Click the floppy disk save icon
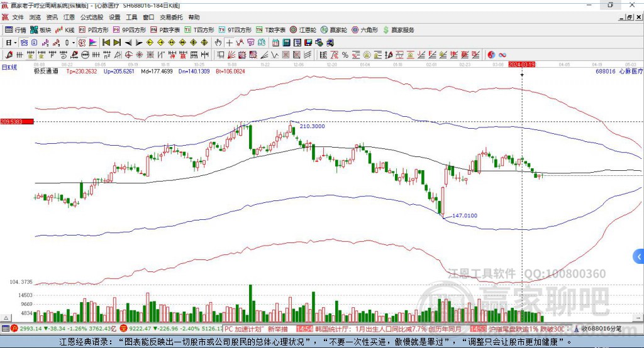The image size is (644, 348). 308,43
